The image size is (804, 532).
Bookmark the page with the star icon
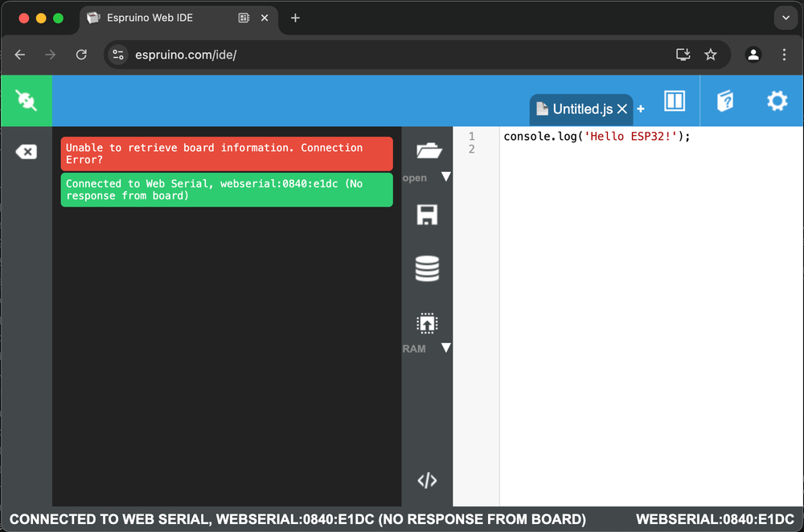pyautogui.click(x=711, y=55)
